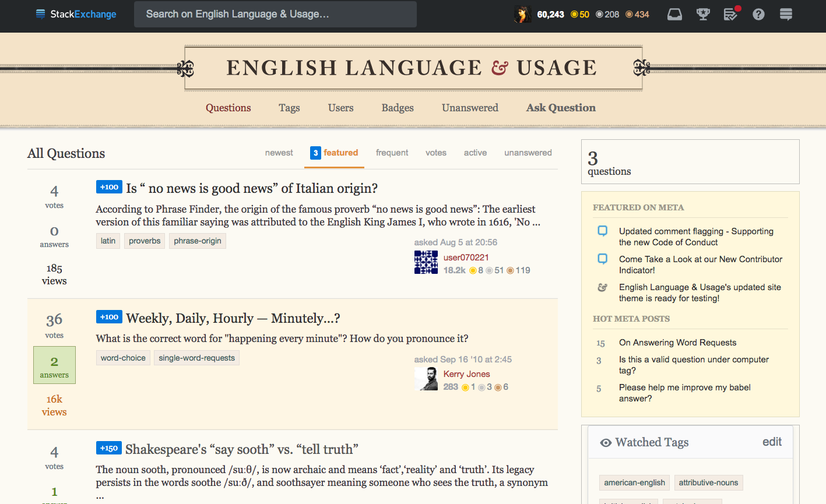Click Kerry Jones's avatar photo
The image size is (826, 504).
426,379
